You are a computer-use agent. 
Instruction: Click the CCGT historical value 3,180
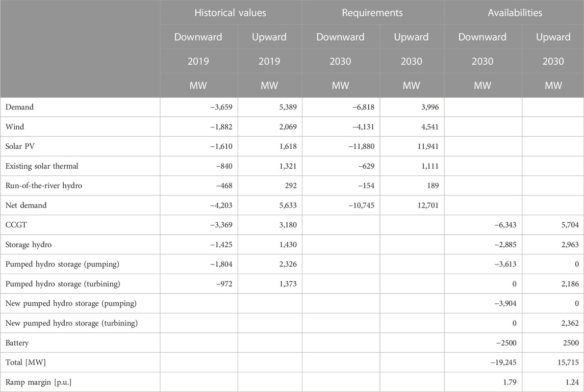point(287,225)
